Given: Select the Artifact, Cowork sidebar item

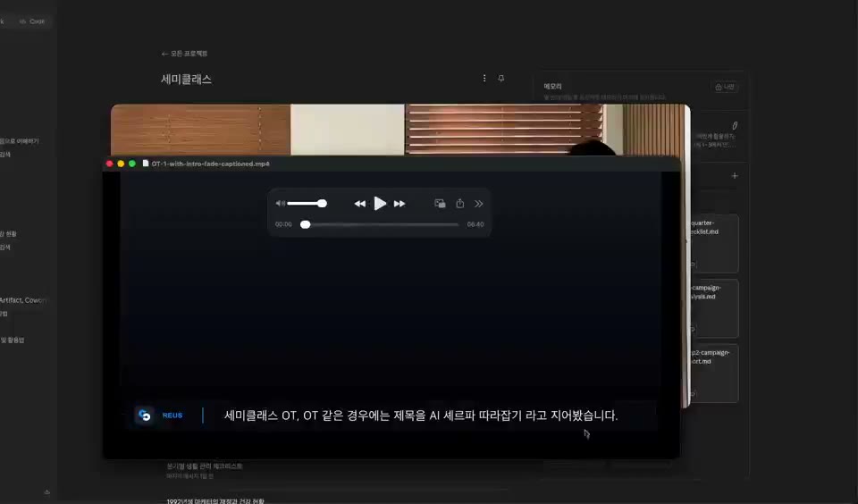Looking at the screenshot, I should (x=23, y=300).
